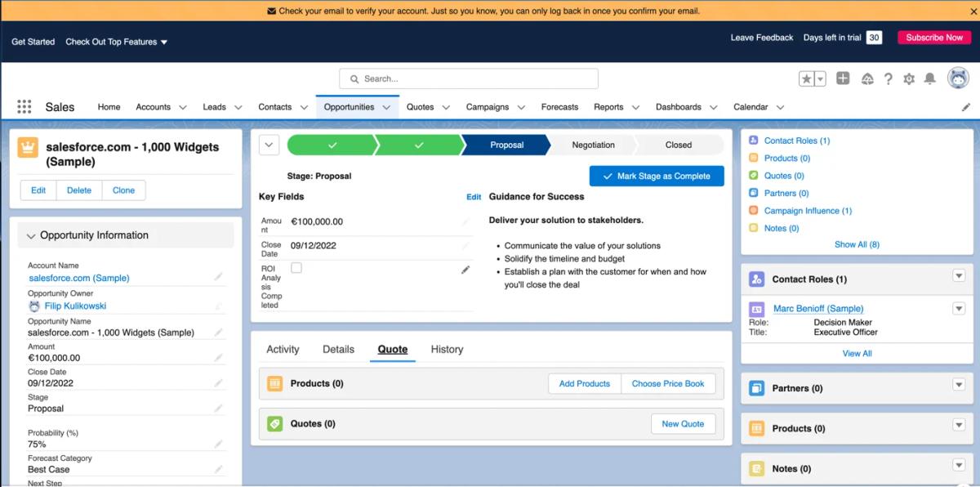Open the Quotes navigation tab
The image size is (980, 487).
[421, 107]
